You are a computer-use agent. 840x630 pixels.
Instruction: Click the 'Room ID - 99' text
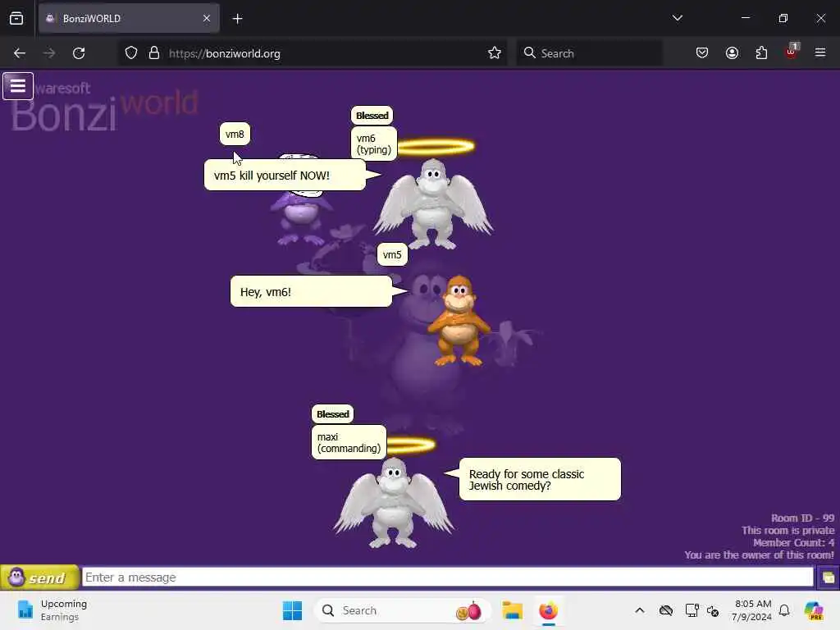802,518
